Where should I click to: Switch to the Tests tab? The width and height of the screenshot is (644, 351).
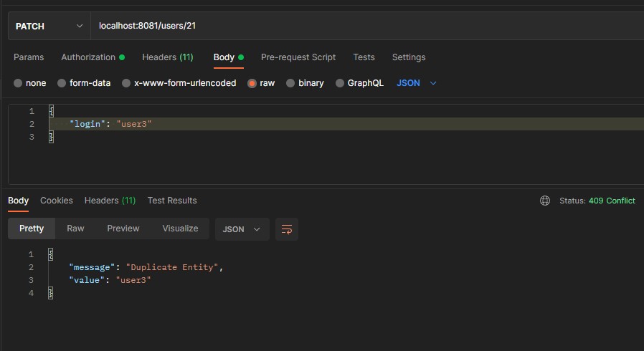tap(364, 57)
